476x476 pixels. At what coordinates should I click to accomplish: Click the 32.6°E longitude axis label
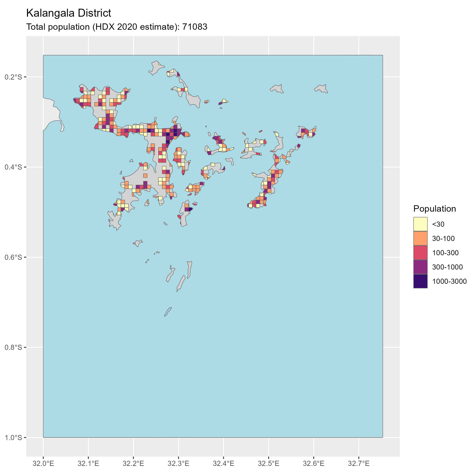click(314, 464)
